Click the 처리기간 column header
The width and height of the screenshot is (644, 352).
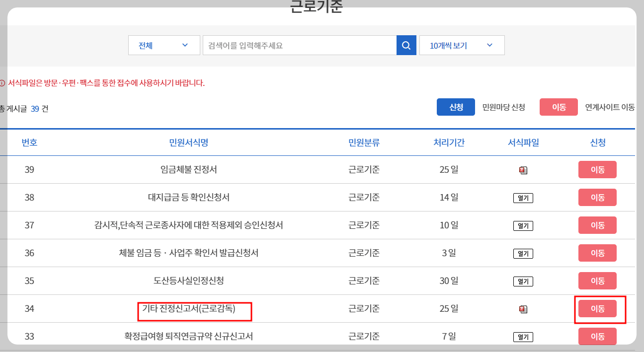click(x=449, y=142)
